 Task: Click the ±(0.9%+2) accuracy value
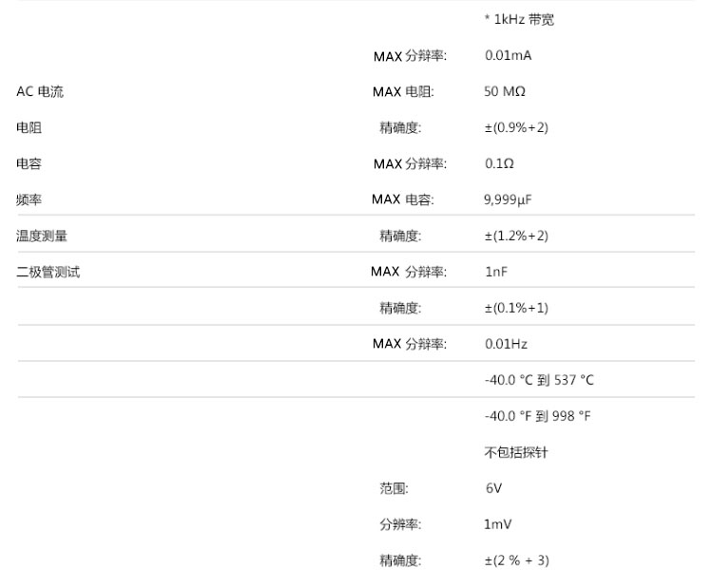(516, 128)
